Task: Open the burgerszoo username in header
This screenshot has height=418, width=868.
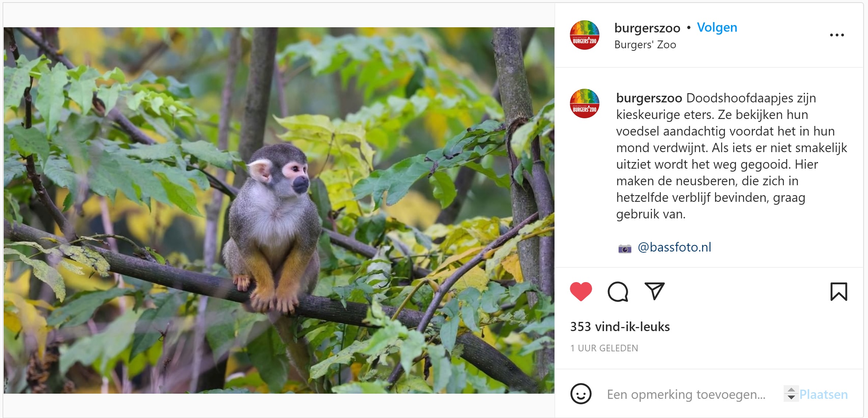Action: 647,28
